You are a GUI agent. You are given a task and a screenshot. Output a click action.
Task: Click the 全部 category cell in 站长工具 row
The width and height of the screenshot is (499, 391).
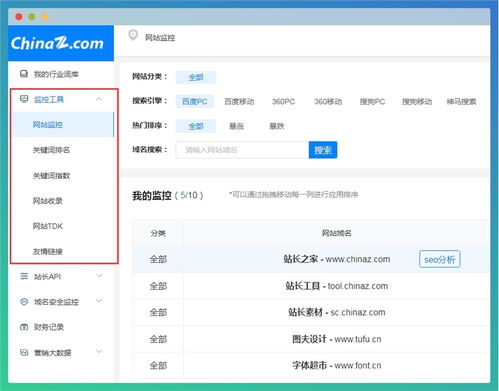pos(158,286)
